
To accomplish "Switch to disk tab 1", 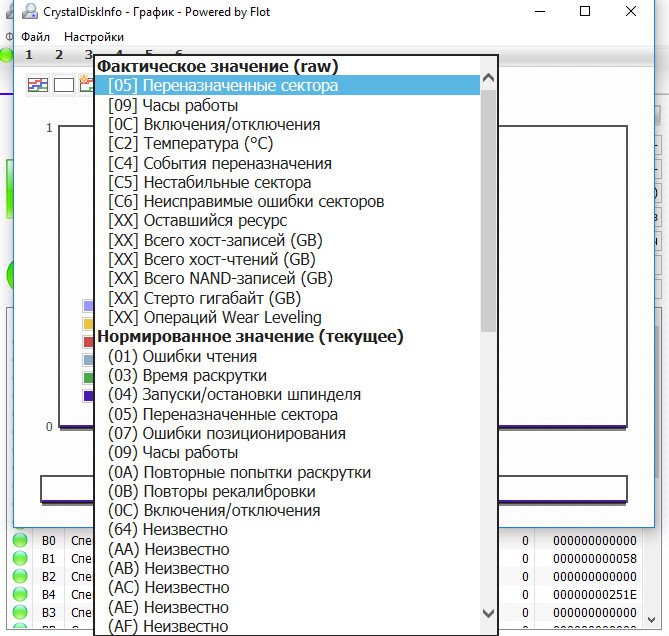I will (29, 55).
